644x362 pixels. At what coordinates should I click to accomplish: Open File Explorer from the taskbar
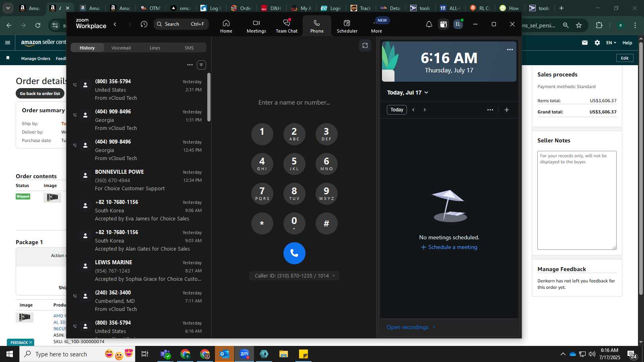coord(284,354)
